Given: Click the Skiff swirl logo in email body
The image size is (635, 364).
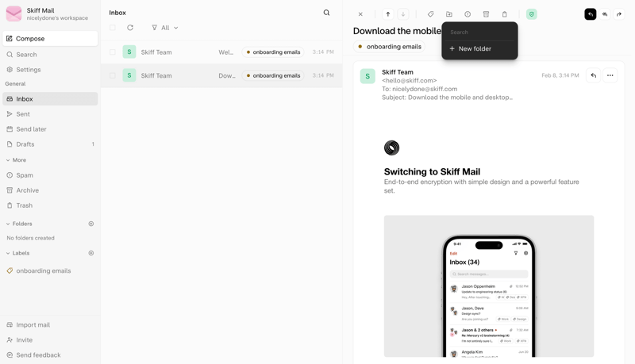Looking at the screenshot, I should pos(391,148).
